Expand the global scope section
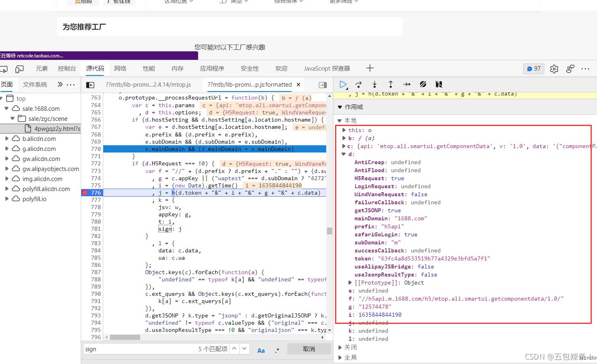The width and height of the screenshot is (597, 364). [x=340, y=357]
